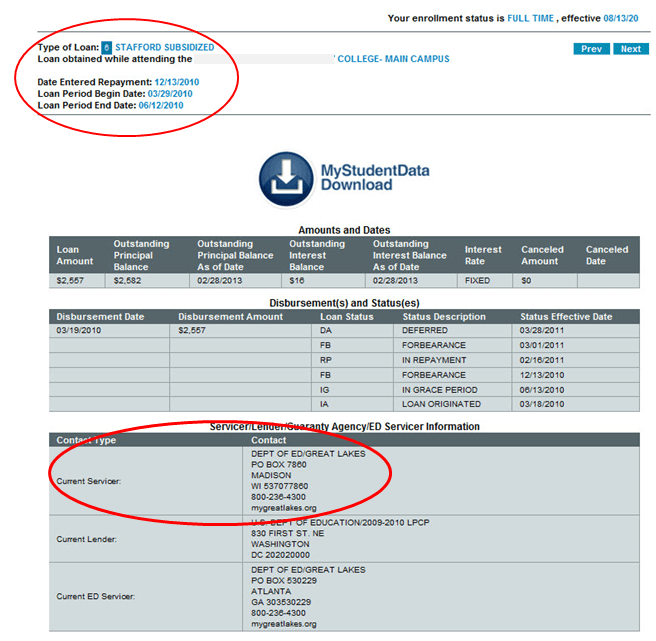
Task: Click the COLLEGE- MAIN CAMPUS link
Action: coord(393,59)
